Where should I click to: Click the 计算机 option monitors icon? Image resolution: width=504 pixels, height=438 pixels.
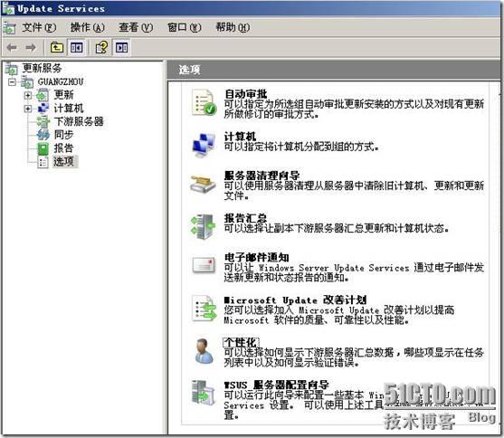pos(204,145)
